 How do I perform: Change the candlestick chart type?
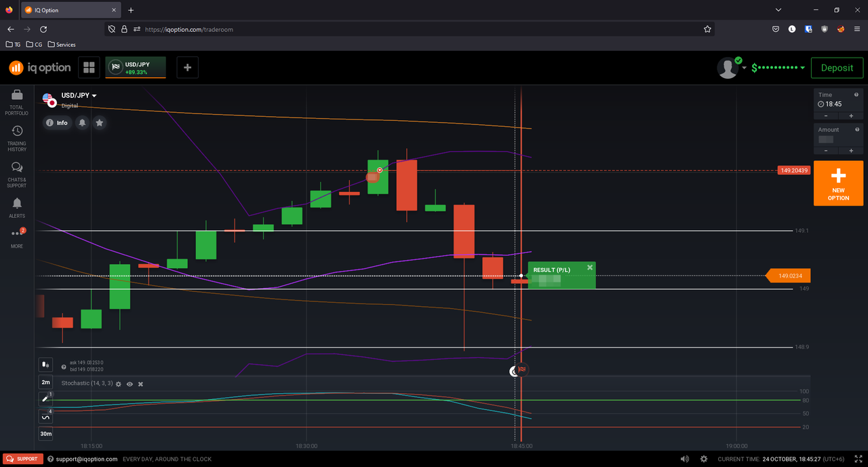45,365
